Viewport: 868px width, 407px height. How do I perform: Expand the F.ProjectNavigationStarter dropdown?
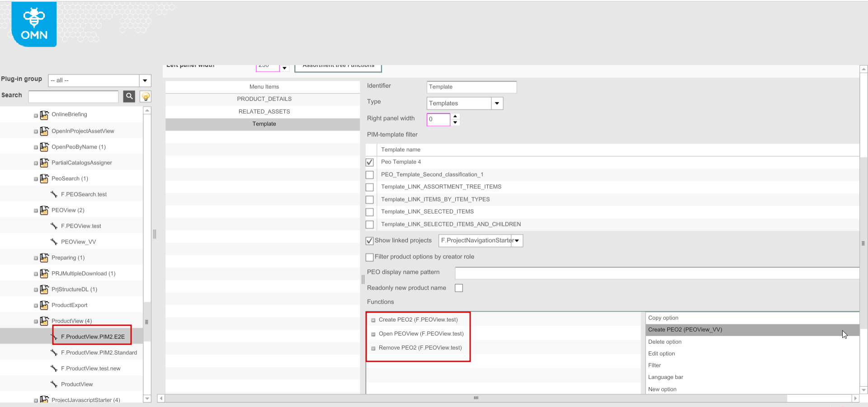(517, 240)
